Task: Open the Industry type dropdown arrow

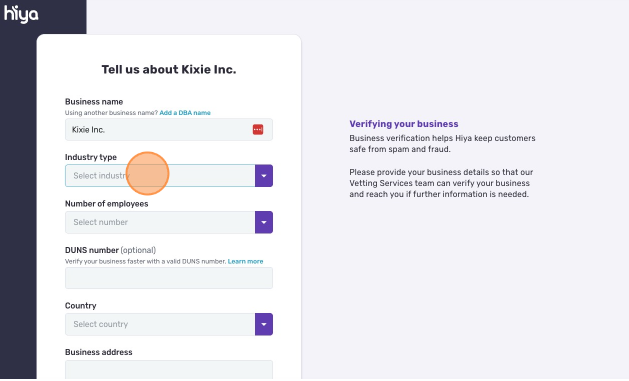Action: pos(264,176)
